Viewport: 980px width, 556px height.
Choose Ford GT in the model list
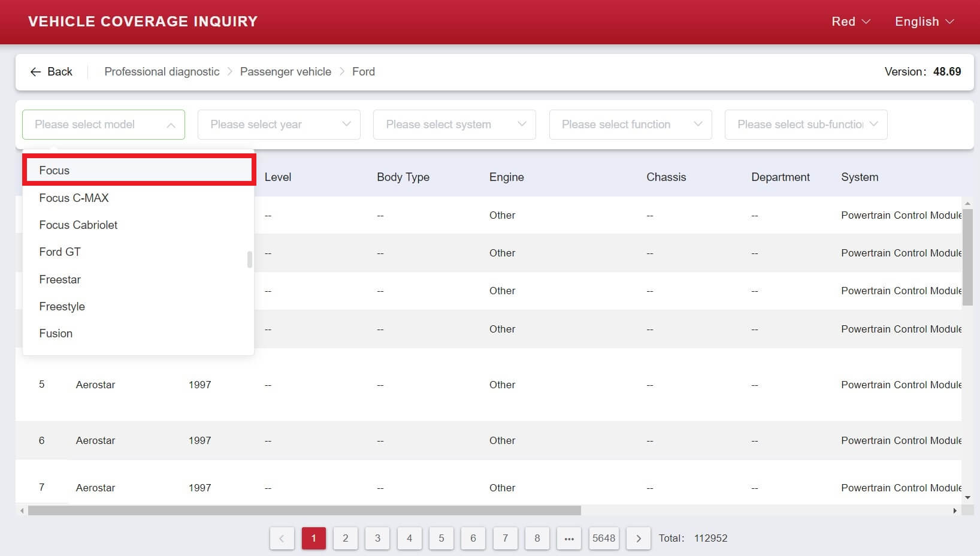pyautogui.click(x=60, y=252)
